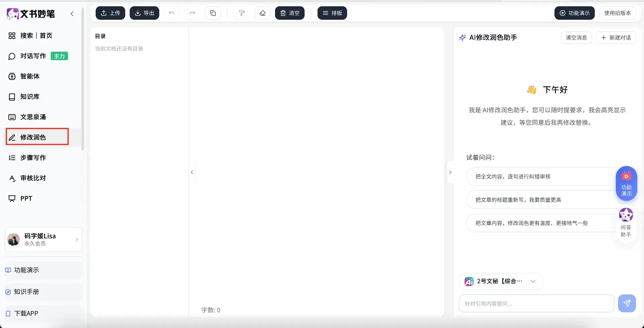Viewport: 644px width, 328px height.
Task: Collapse the left sidebar with chevron
Action: click(72, 14)
